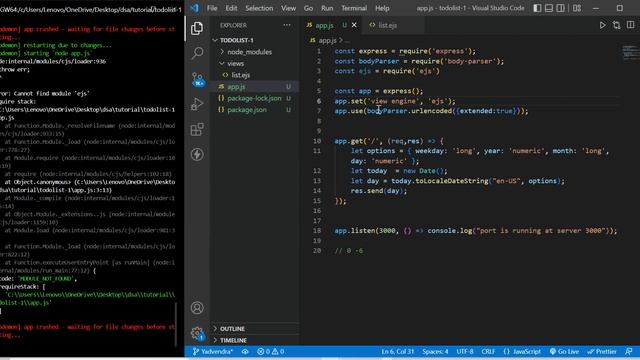Open the Run menu
The width and height of the screenshot is (640, 360).
327,8
